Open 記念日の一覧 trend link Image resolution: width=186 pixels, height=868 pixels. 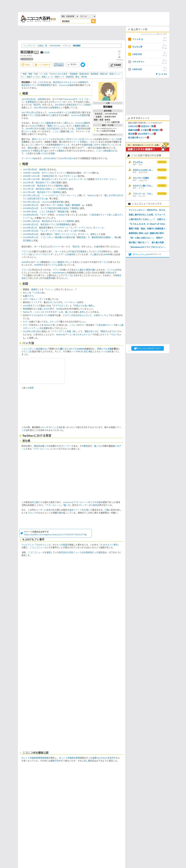pos(147,126)
